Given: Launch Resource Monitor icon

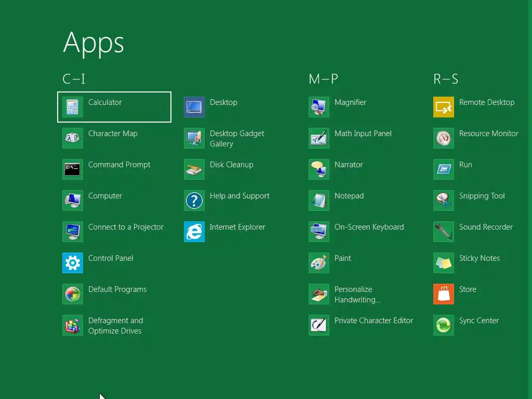Looking at the screenshot, I should [x=444, y=138].
